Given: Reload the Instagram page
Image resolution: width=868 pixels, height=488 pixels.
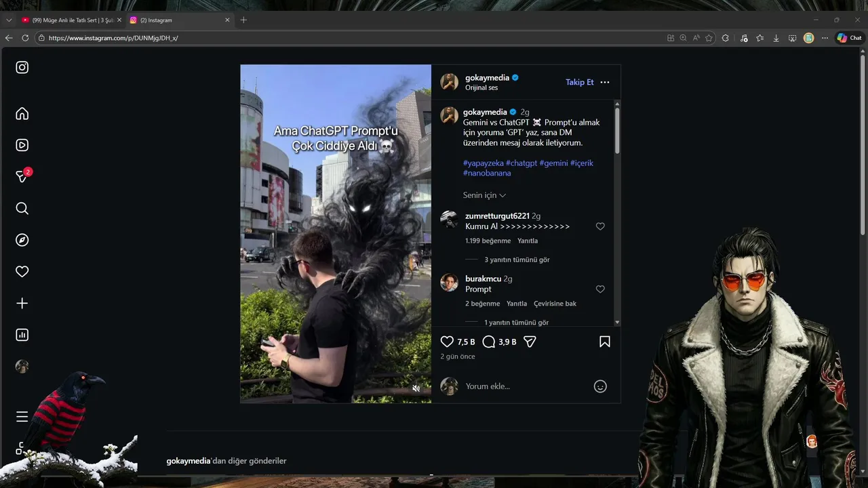Looking at the screenshot, I should (25, 38).
